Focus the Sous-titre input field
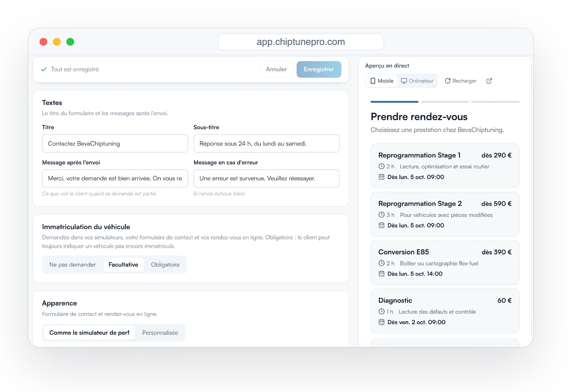The height and width of the screenshot is (392, 568). tap(267, 144)
